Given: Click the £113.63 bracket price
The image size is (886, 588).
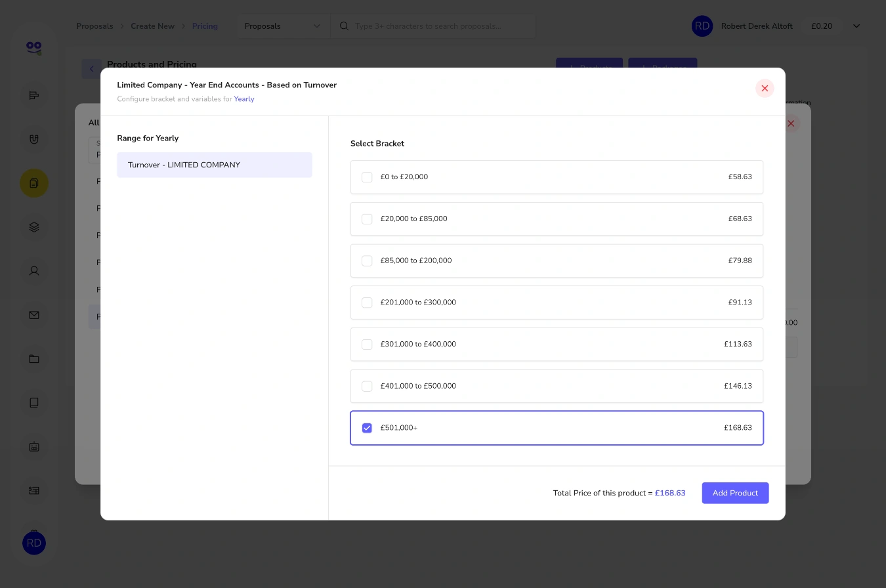Looking at the screenshot, I should click(738, 345).
